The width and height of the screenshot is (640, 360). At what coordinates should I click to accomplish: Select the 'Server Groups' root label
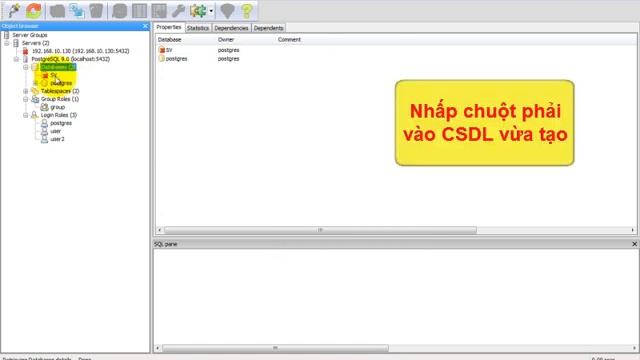tap(29, 35)
